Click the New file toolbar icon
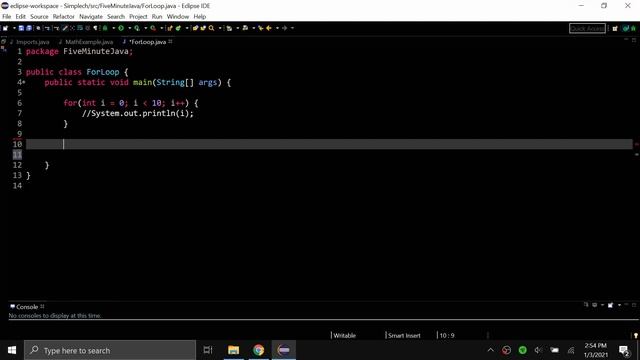The height and width of the screenshot is (360, 640). pos(5,28)
